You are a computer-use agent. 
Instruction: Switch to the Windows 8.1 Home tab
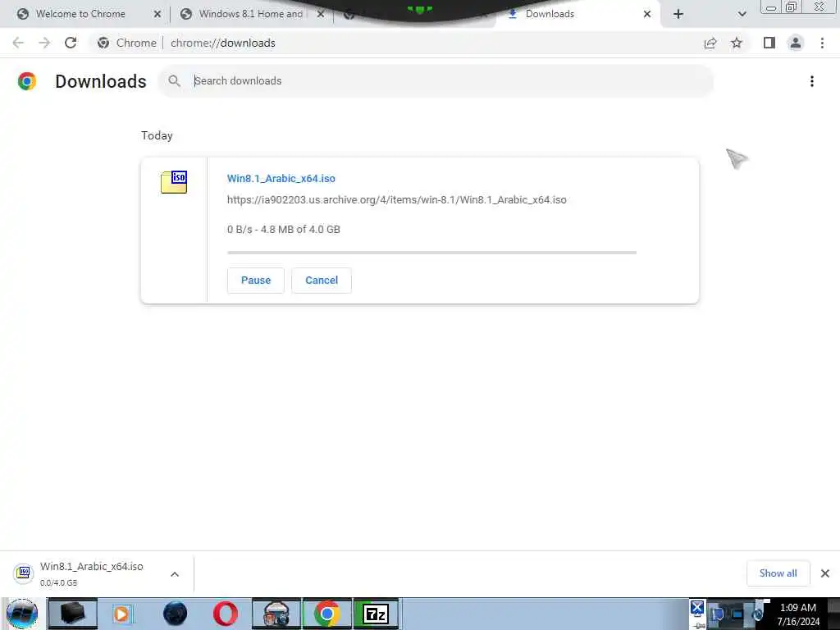251,14
